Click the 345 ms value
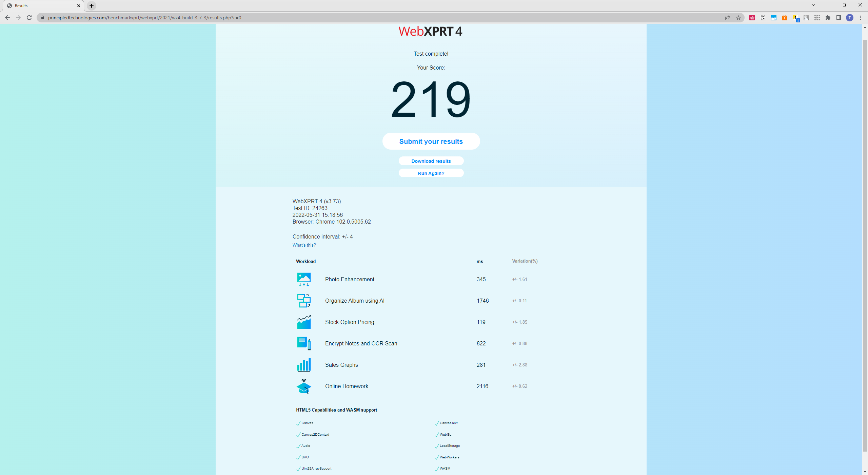The width and height of the screenshot is (868, 475). tap(481, 279)
